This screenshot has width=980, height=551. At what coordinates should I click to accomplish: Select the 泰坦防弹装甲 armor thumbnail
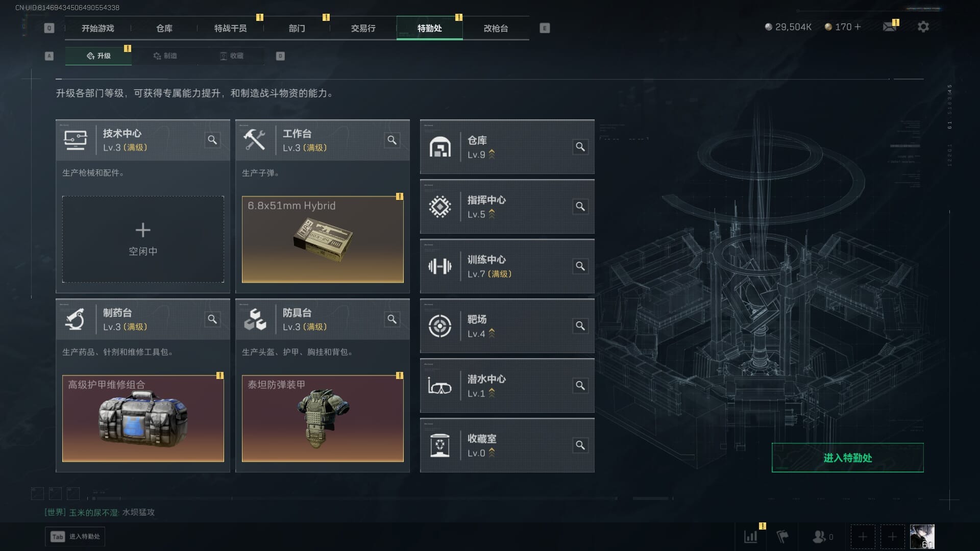coord(323,418)
